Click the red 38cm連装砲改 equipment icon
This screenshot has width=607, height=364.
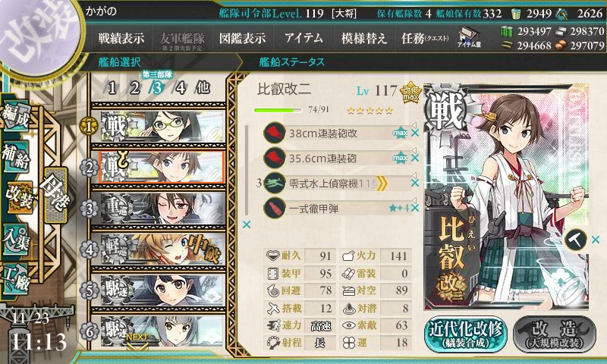tap(275, 133)
